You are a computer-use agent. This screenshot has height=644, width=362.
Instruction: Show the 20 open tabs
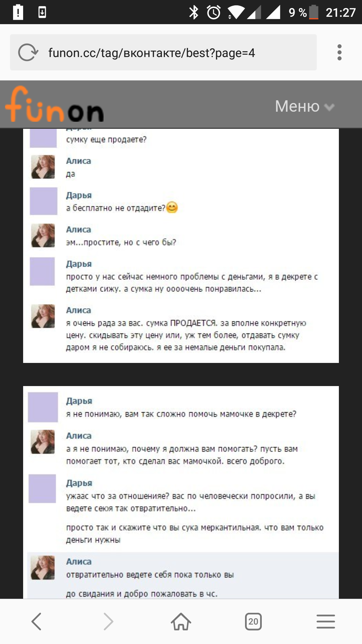[x=253, y=622]
